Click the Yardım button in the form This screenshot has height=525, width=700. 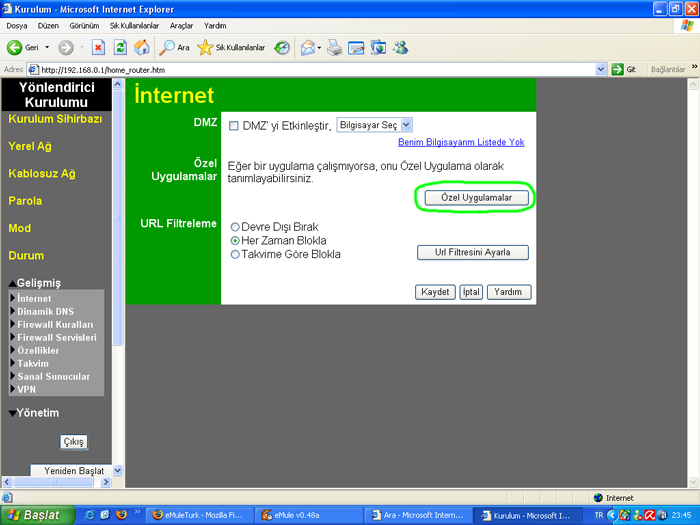509,292
